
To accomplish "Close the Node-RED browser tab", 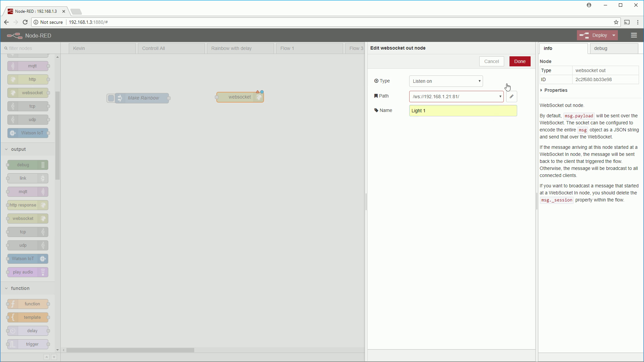I will 64,11.
